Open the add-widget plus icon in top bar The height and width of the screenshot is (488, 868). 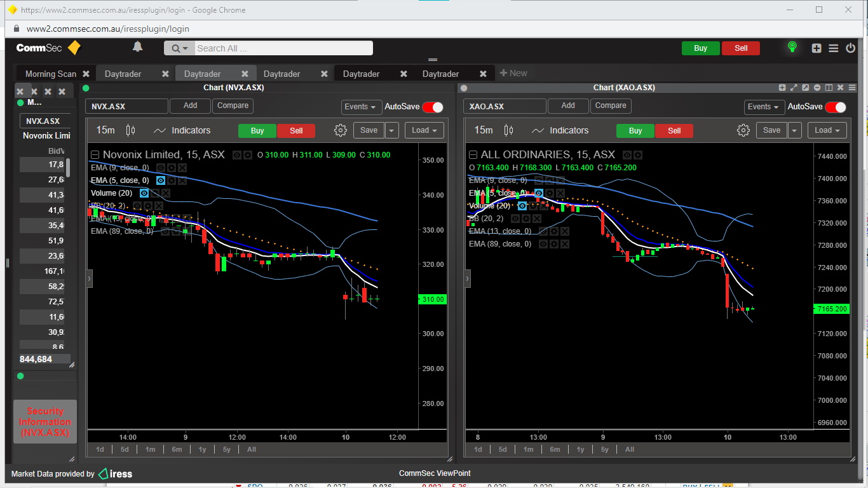tap(817, 48)
